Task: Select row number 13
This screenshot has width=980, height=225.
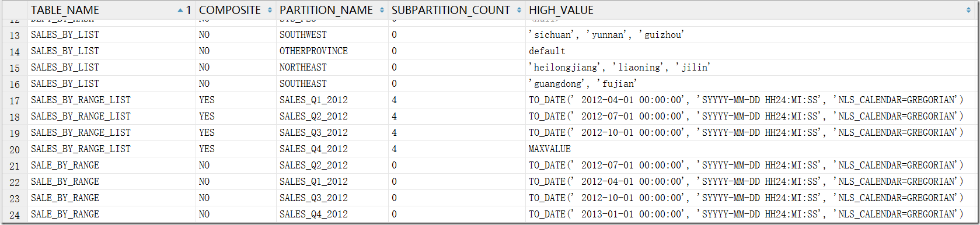Action: (x=15, y=36)
